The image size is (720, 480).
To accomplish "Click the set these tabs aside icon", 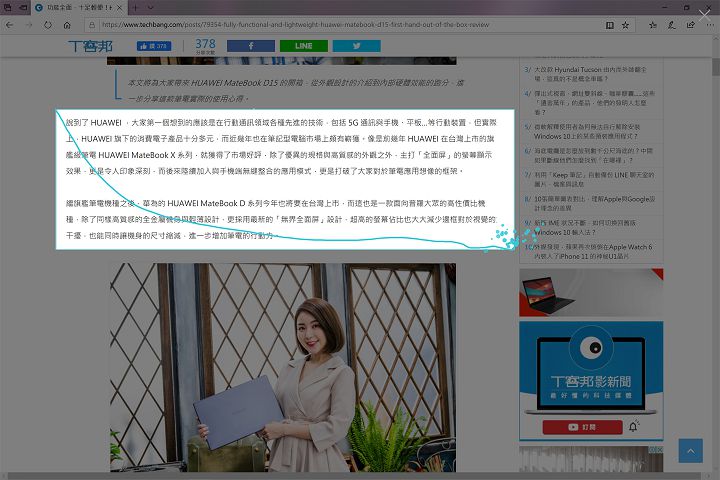I will (23, 8).
